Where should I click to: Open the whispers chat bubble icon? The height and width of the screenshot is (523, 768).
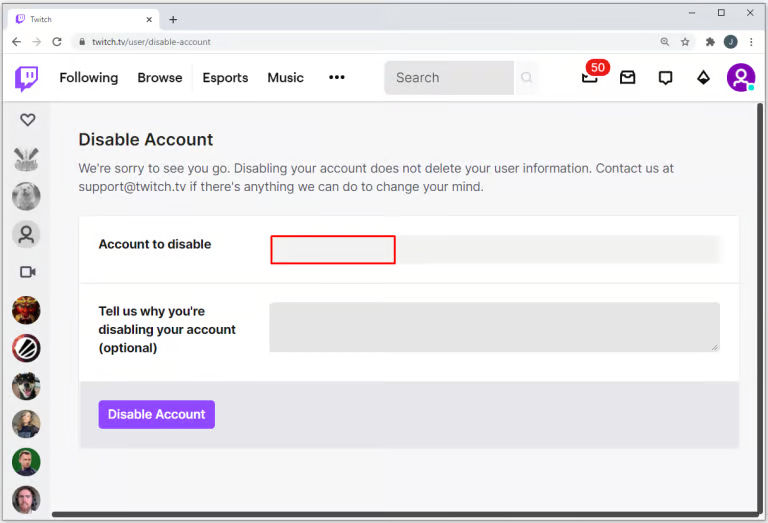coord(665,77)
